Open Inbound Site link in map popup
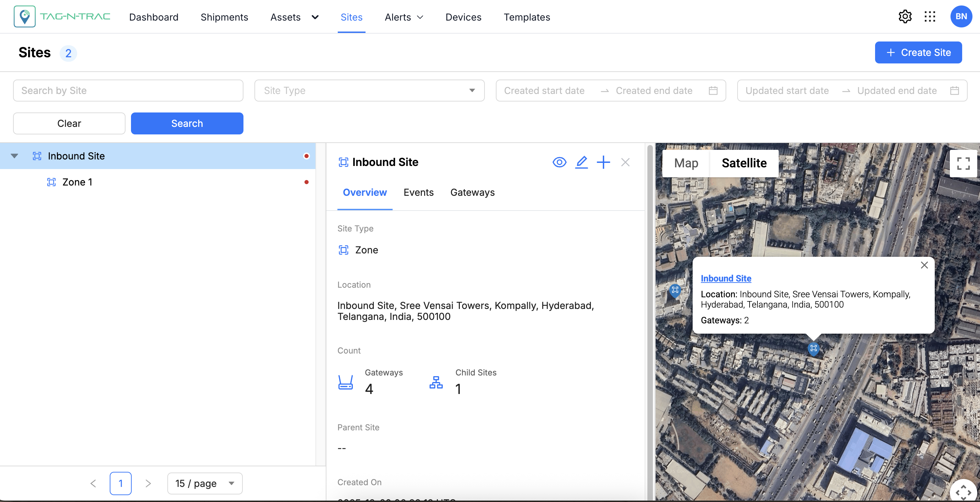 [x=726, y=278]
